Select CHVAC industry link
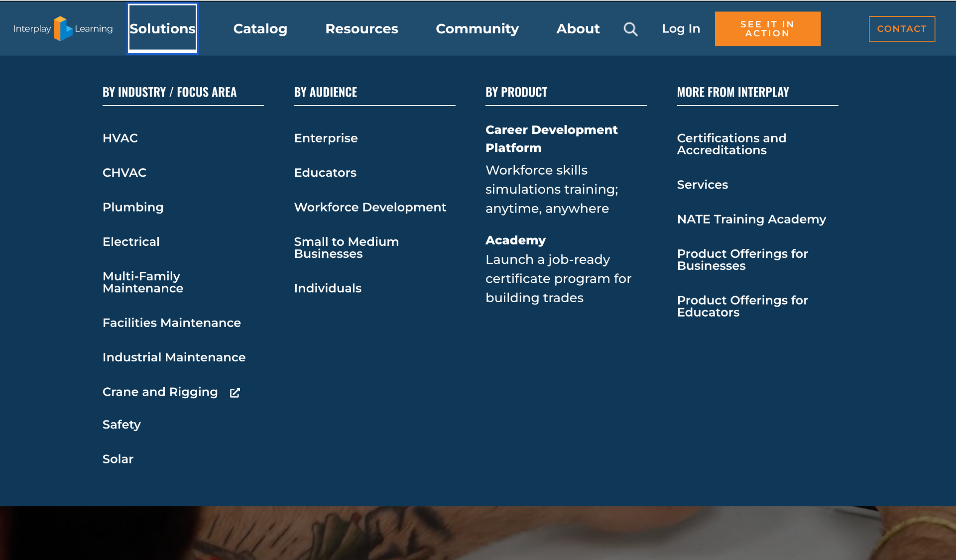956x560 pixels. click(x=124, y=173)
